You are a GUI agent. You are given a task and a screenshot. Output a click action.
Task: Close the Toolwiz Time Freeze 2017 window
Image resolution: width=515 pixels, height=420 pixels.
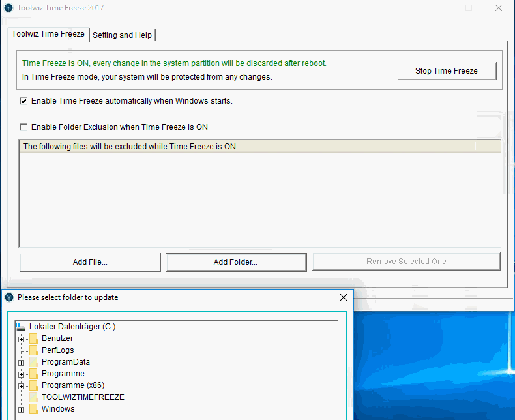click(x=499, y=8)
